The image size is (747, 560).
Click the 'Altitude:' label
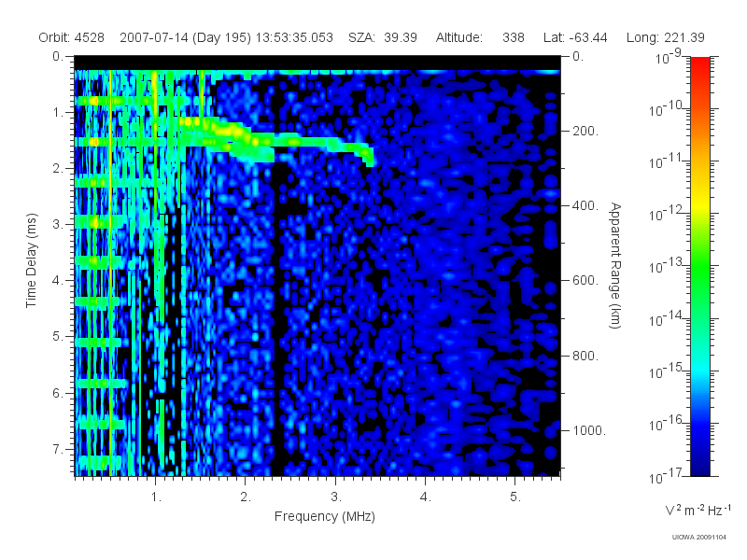pos(459,37)
